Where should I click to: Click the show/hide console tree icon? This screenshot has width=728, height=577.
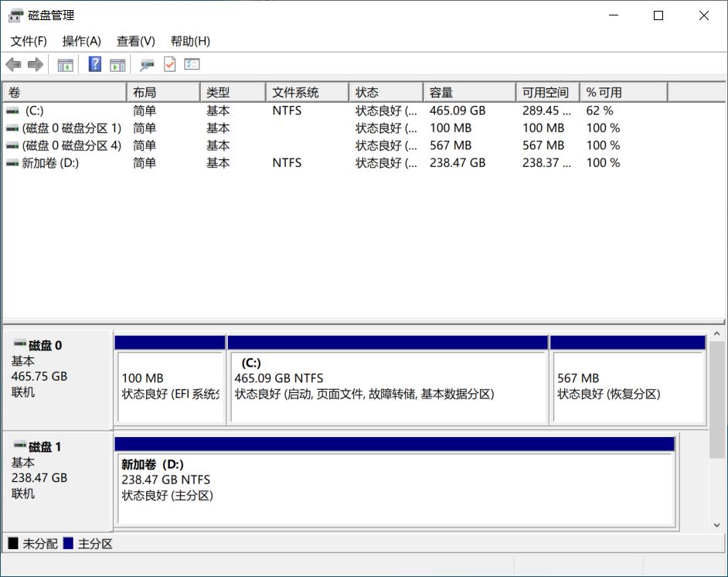pos(66,64)
